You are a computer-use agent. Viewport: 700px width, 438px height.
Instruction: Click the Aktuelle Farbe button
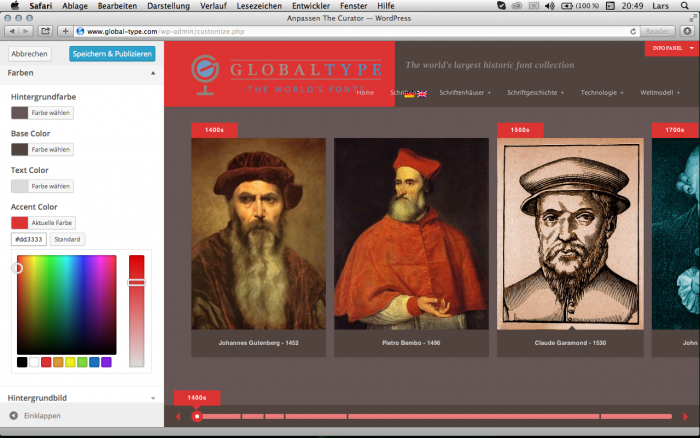coord(43,223)
